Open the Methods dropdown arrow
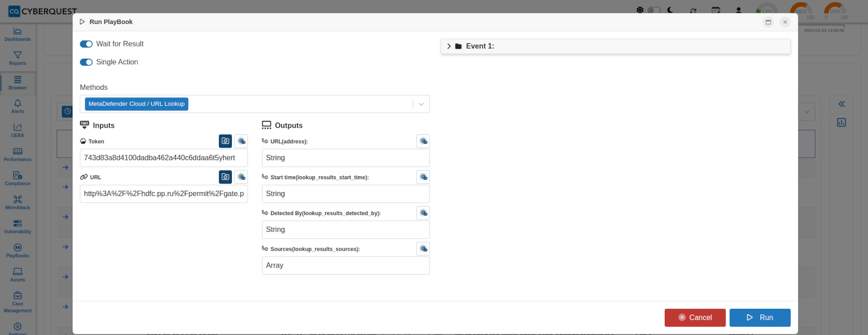Viewport: 868px width, 335px height. [421, 104]
